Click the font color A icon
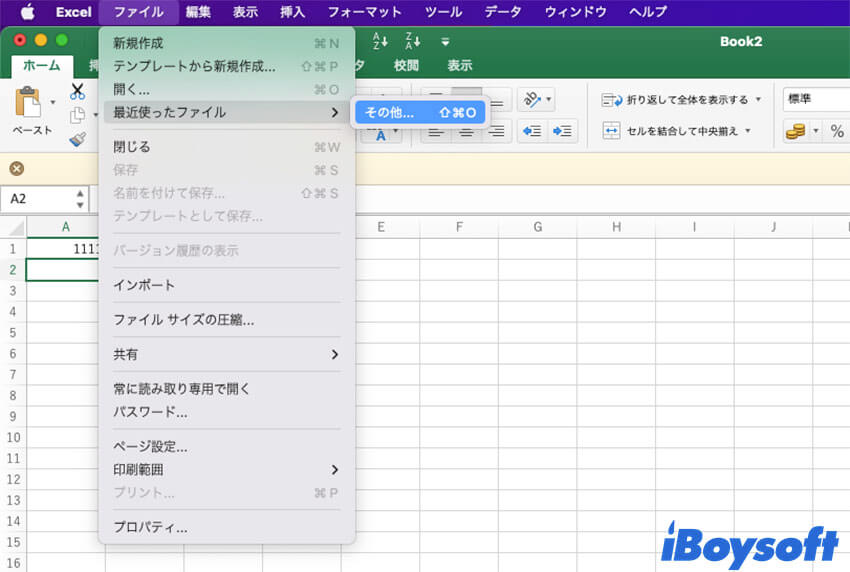850x572 pixels. point(381,134)
